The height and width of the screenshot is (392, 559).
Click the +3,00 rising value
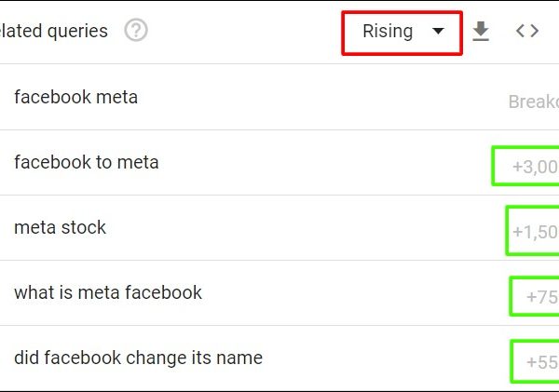click(x=535, y=168)
